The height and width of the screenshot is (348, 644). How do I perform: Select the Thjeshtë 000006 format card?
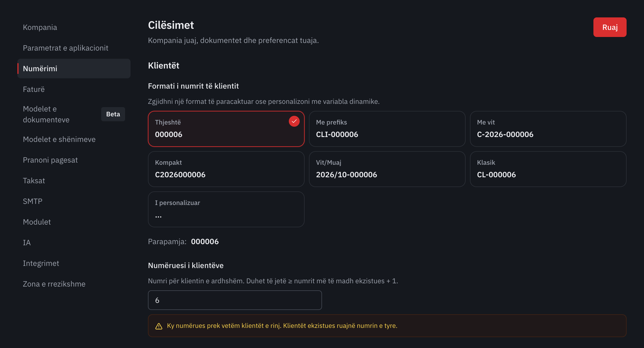(226, 129)
